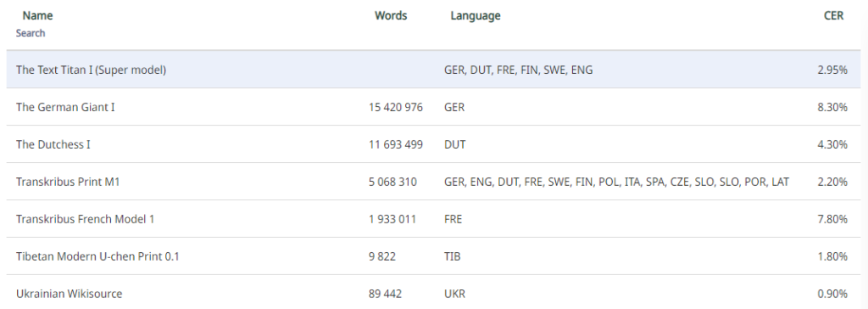
Task: Click CER value 8.30%
Action: 832,107
